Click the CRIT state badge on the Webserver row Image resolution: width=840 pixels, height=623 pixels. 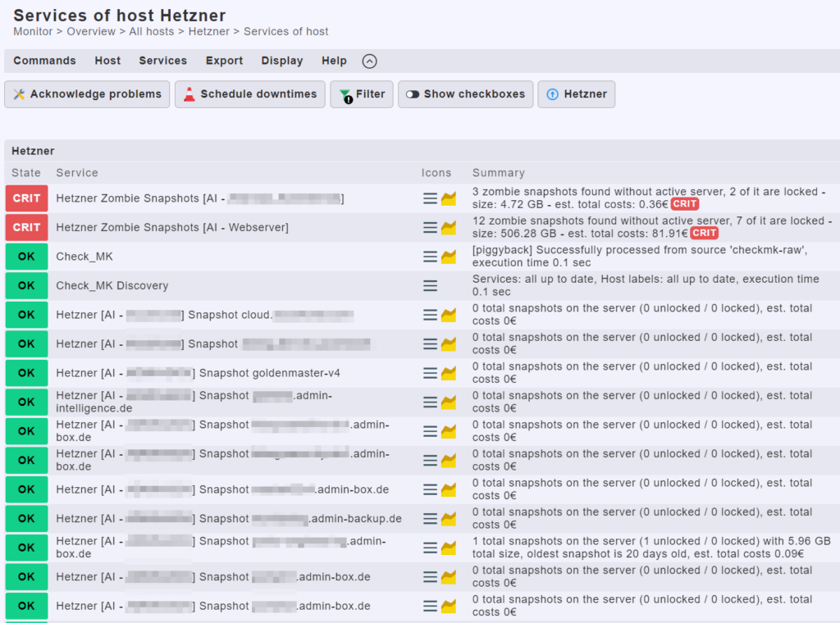coord(26,227)
